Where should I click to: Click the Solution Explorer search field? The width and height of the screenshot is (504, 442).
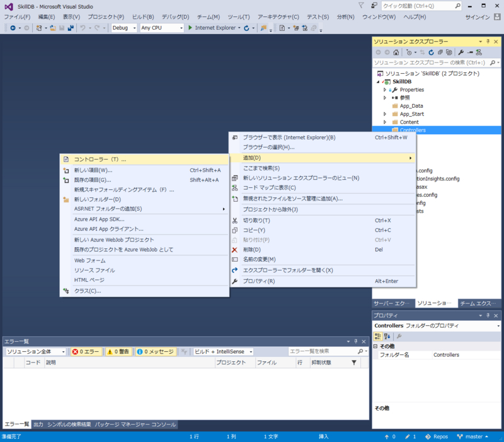(436, 62)
